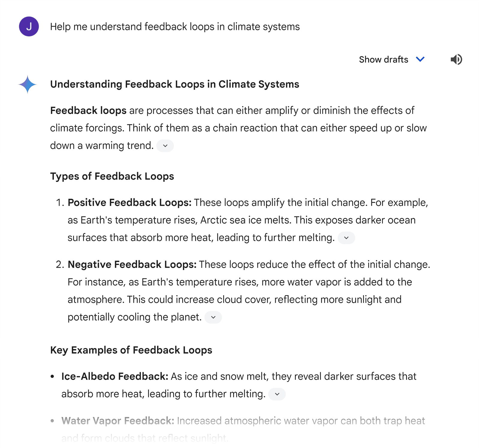Image resolution: width=479 pixels, height=448 pixels.
Task: Click the bold "Positive Feedback Loops:" label
Action: pyautogui.click(x=129, y=202)
